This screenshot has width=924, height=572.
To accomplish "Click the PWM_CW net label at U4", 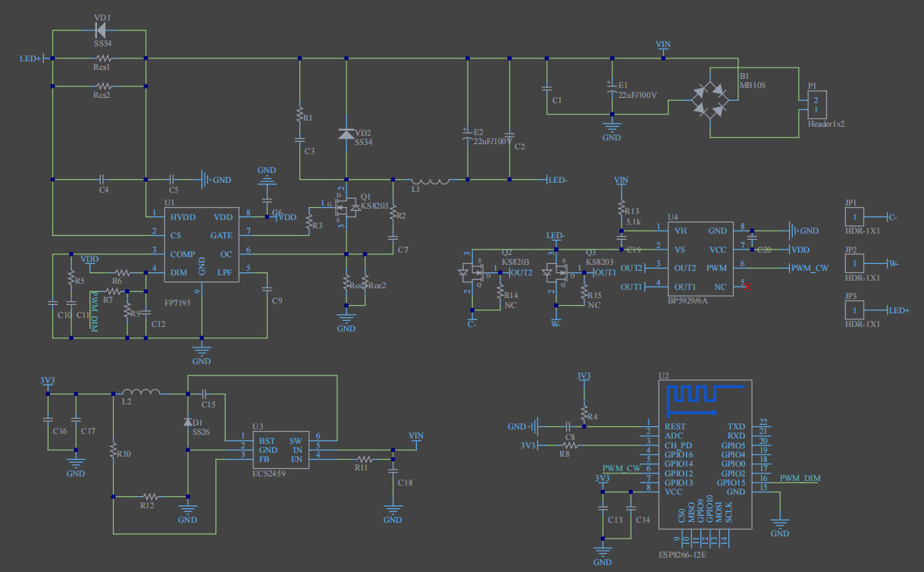I will click(809, 268).
